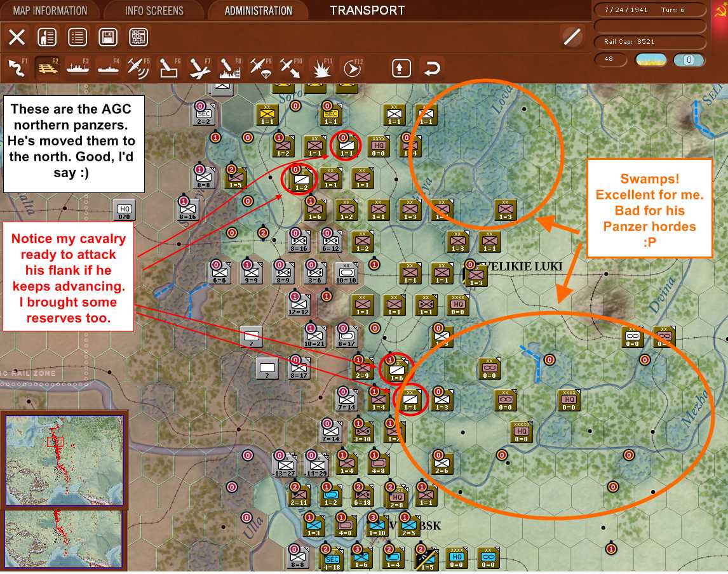Click the grid-pattern map icon in Administration row
This screenshot has width=728, height=574.
[x=138, y=37]
